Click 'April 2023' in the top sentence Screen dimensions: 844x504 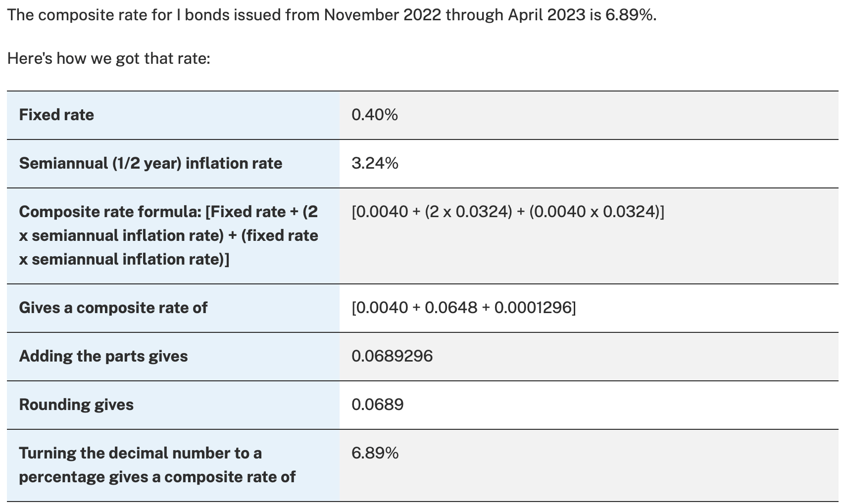546,15
